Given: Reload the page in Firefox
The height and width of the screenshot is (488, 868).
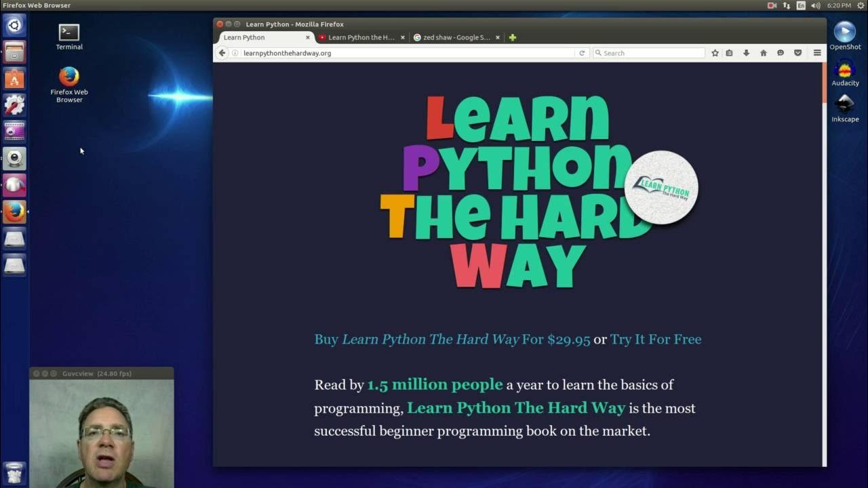Looking at the screenshot, I should (x=582, y=53).
